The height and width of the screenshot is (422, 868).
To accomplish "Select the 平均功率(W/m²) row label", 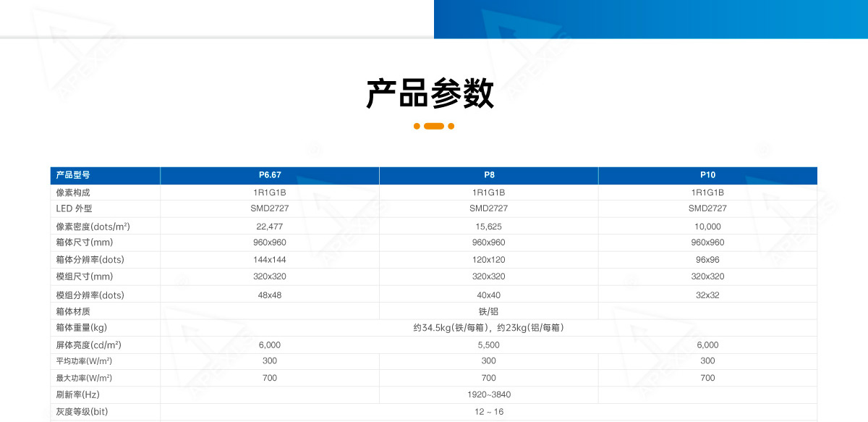I will 84,360.
